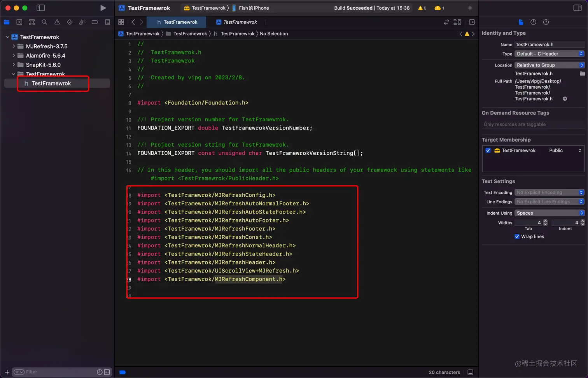Show the Debug navigator

click(82, 22)
